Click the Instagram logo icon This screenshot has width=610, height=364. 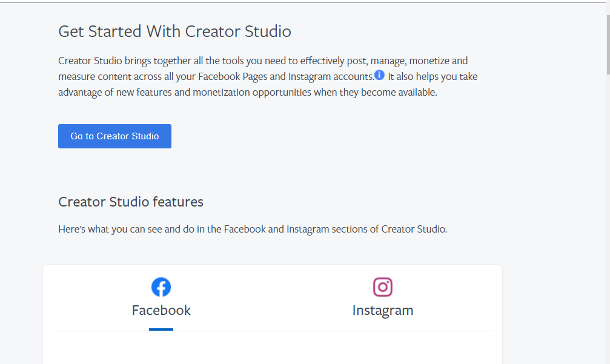tap(383, 287)
